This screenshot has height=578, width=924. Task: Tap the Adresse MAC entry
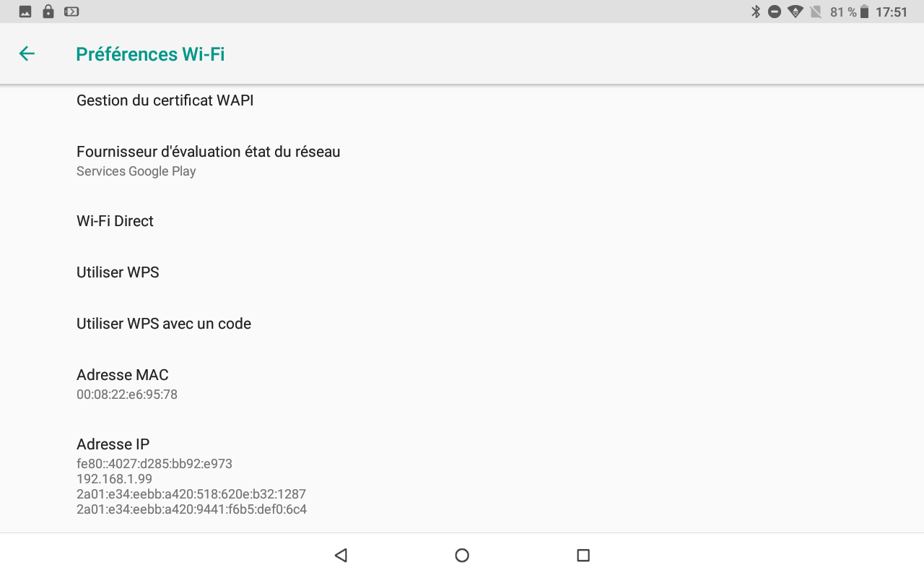[x=462, y=384]
